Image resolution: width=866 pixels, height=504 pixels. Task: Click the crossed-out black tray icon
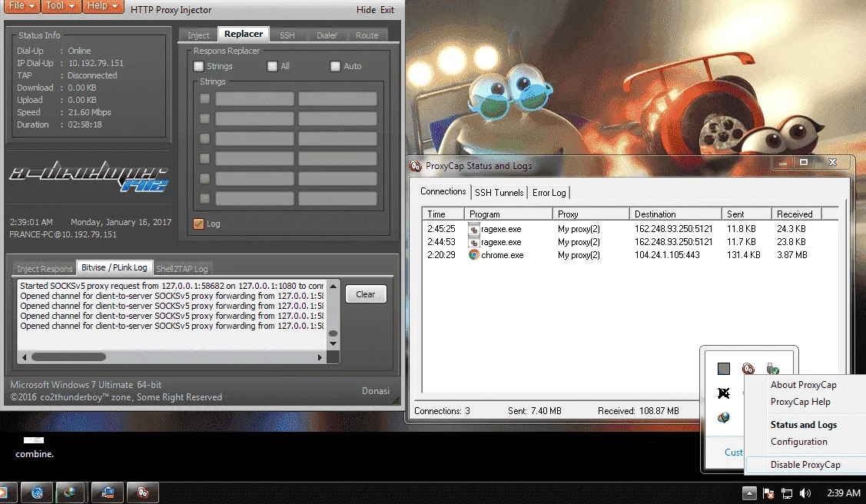click(724, 393)
